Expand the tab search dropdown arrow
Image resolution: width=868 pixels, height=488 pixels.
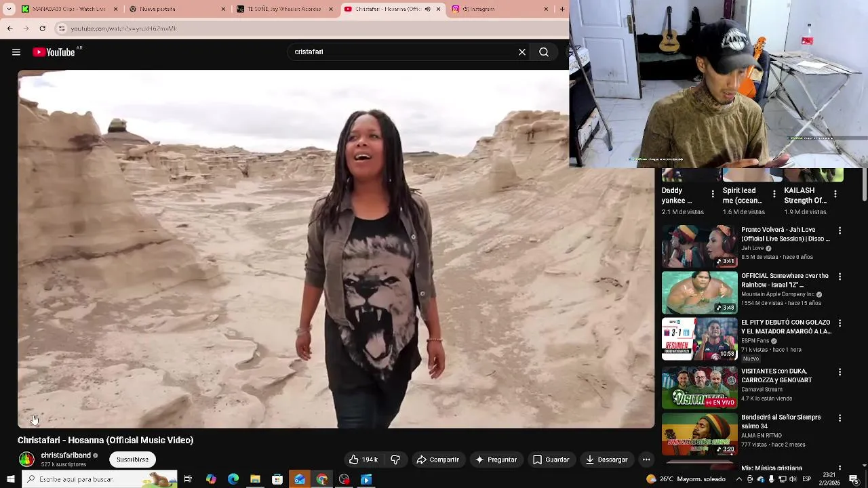pyautogui.click(x=9, y=9)
